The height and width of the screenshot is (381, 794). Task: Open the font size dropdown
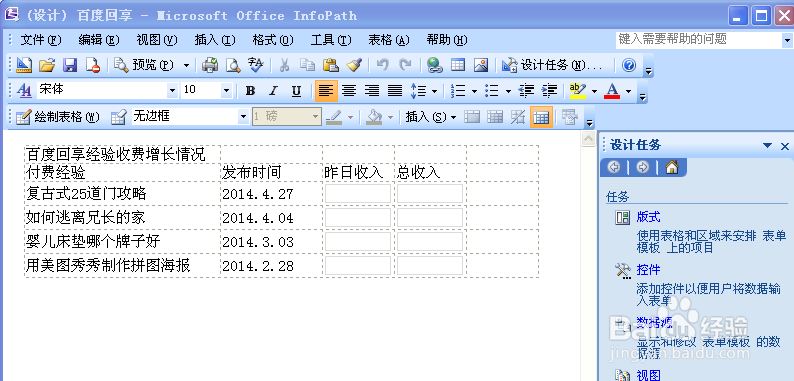[226, 91]
